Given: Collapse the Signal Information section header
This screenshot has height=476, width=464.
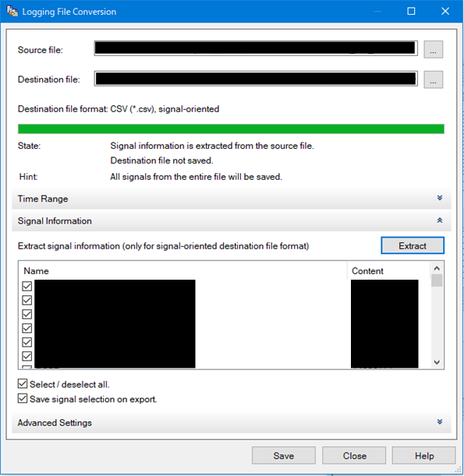Looking at the screenshot, I should [x=232, y=220].
